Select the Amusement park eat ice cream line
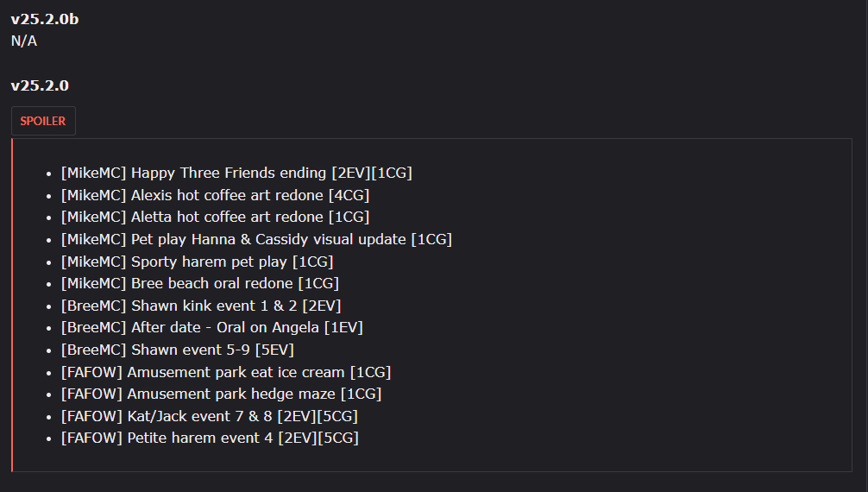Screen dimensions: 868x492 click(x=225, y=372)
